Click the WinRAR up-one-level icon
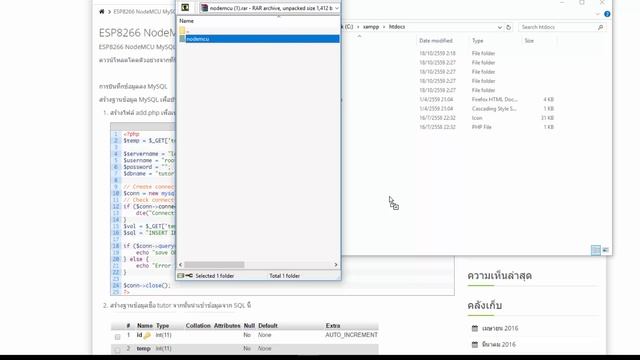The width and height of the screenshot is (640, 360). pos(185,8)
